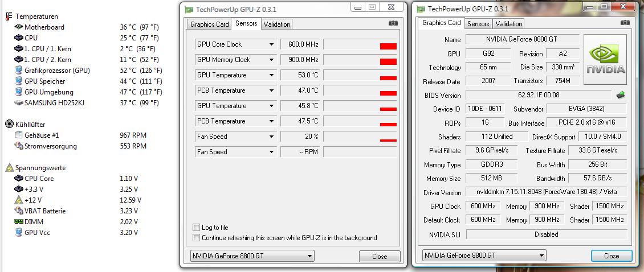Click the Spannungswerte warning icon
Viewport: 644px width, 272px height.
[9, 167]
